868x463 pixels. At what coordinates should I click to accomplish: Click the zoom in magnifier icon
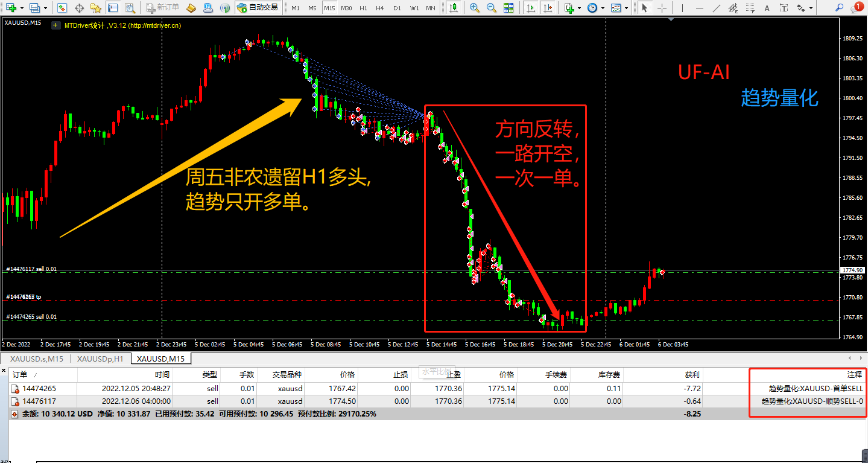click(475, 8)
